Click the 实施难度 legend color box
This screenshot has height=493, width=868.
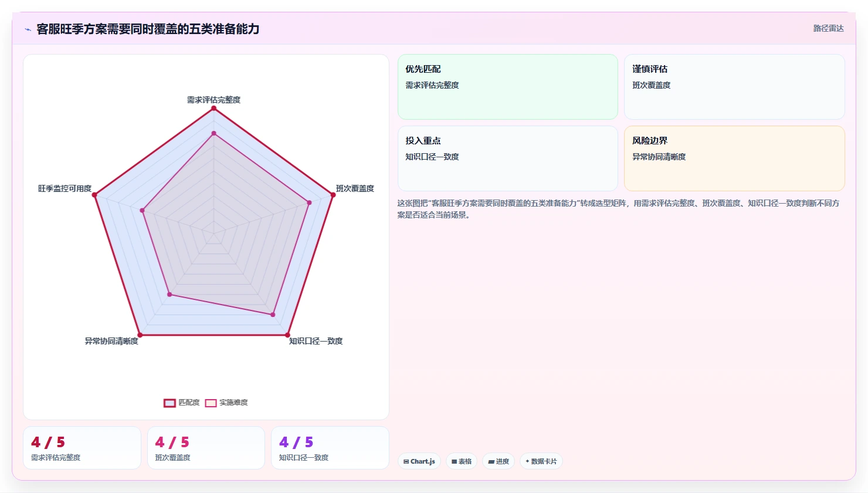tap(211, 403)
